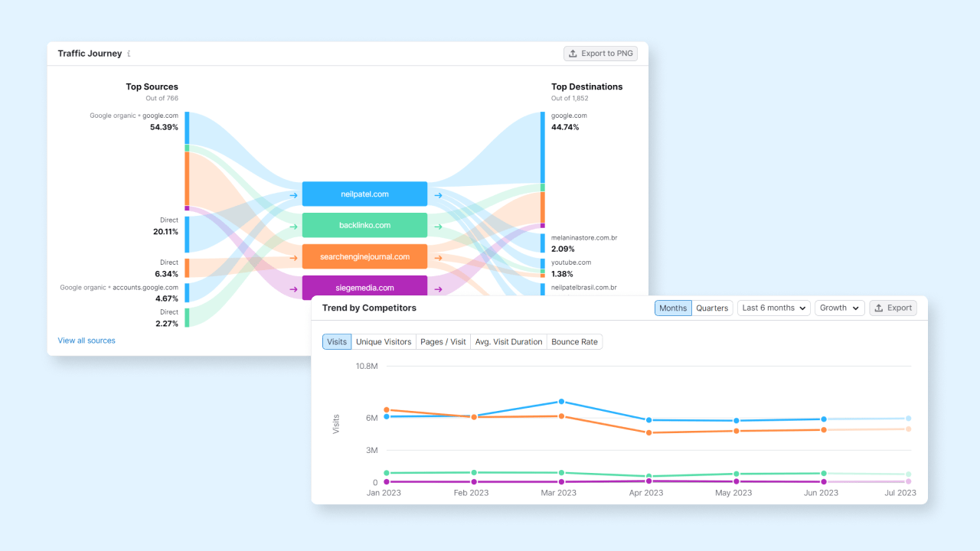Click the purple arrow entering siegemedia.com
This screenshot has height=551, width=980.
pyautogui.click(x=293, y=289)
